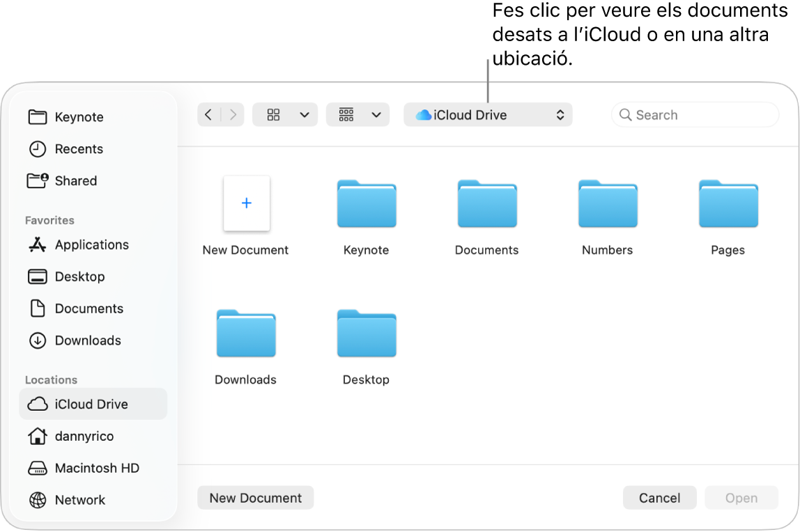Open the view options dropdown
Image resolution: width=800 pixels, height=532 pixels.
pyautogui.click(x=285, y=114)
